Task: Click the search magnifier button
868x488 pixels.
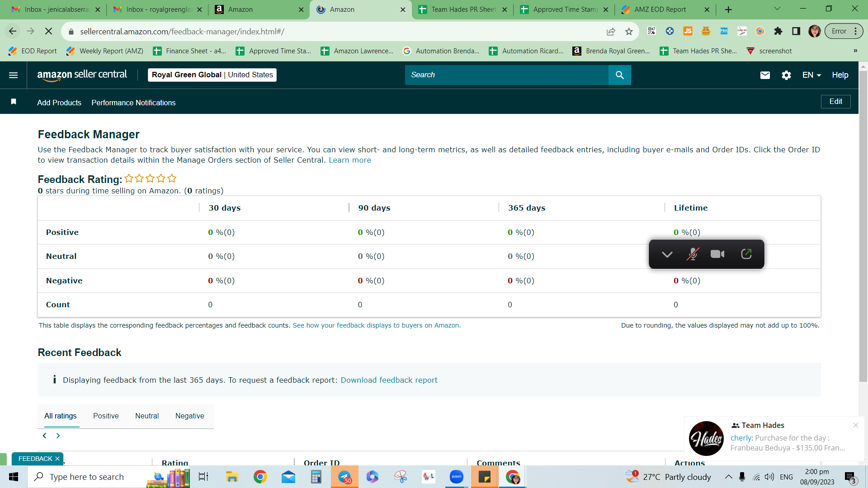Action: [x=619, y=75]
